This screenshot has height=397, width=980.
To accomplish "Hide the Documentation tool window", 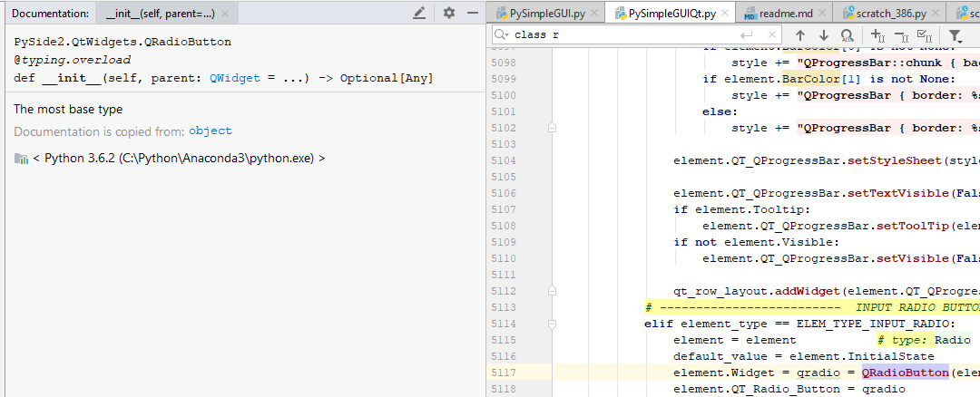I will (x=473, y=13).
